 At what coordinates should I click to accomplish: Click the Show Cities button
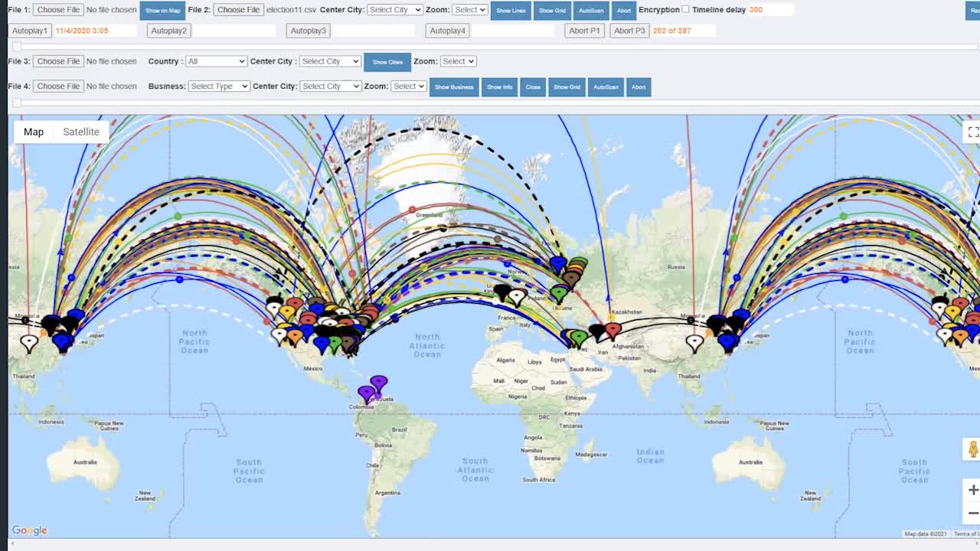coord(387,61)
